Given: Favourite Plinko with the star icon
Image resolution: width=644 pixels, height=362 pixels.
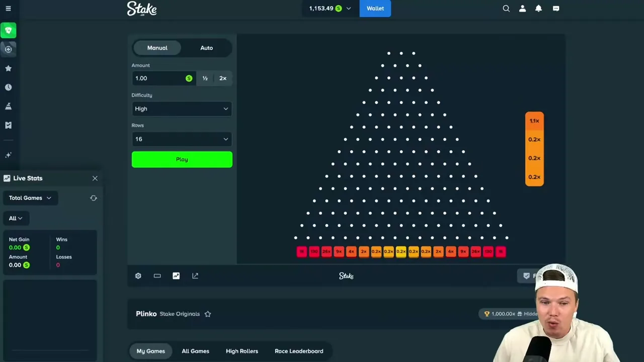Looking at the screenshot, I should coord(208,314).
